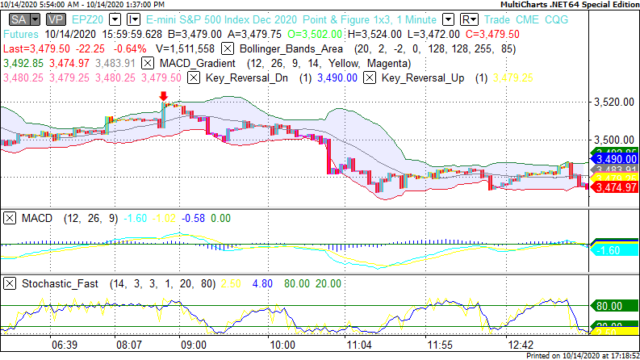Screen dimensions: 640x360
Task: Click the 11:55 time axis label
Action: click(x=440, y=345)
